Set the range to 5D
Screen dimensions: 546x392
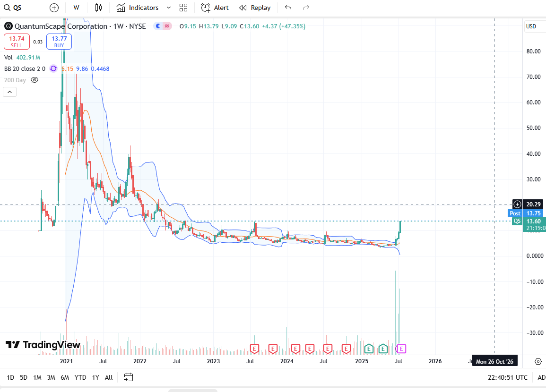(23, 377)
